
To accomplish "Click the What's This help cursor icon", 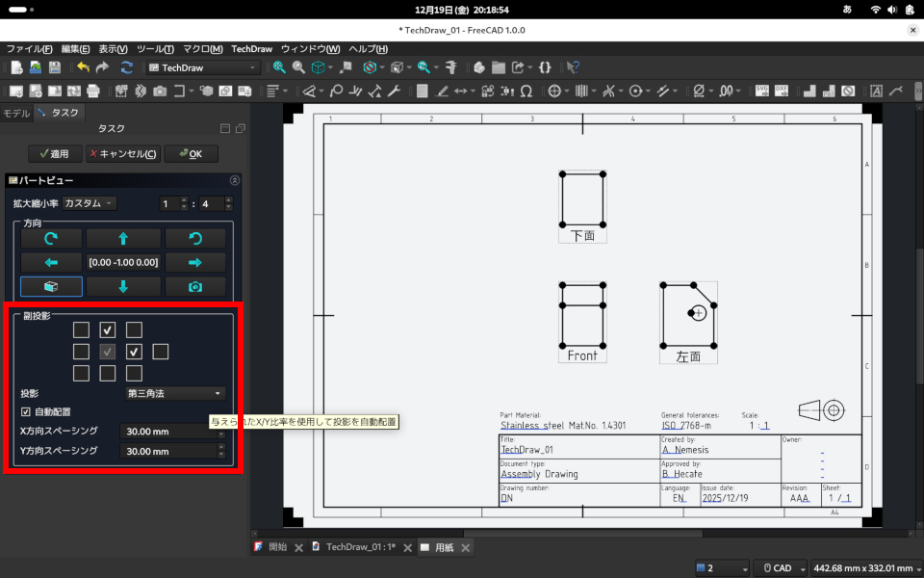I will click(x=573, y=67).
